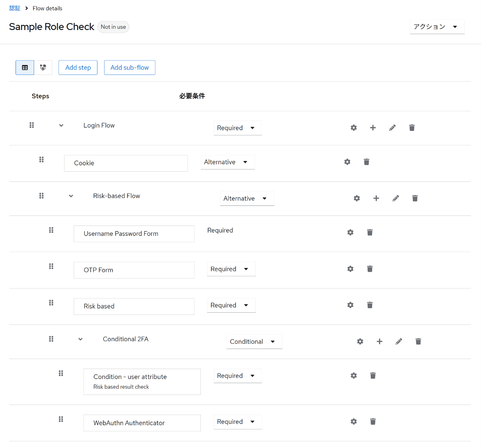
Task: Open settings gear for Risk based
Action: pyautogui.click(x=350, y=305)
